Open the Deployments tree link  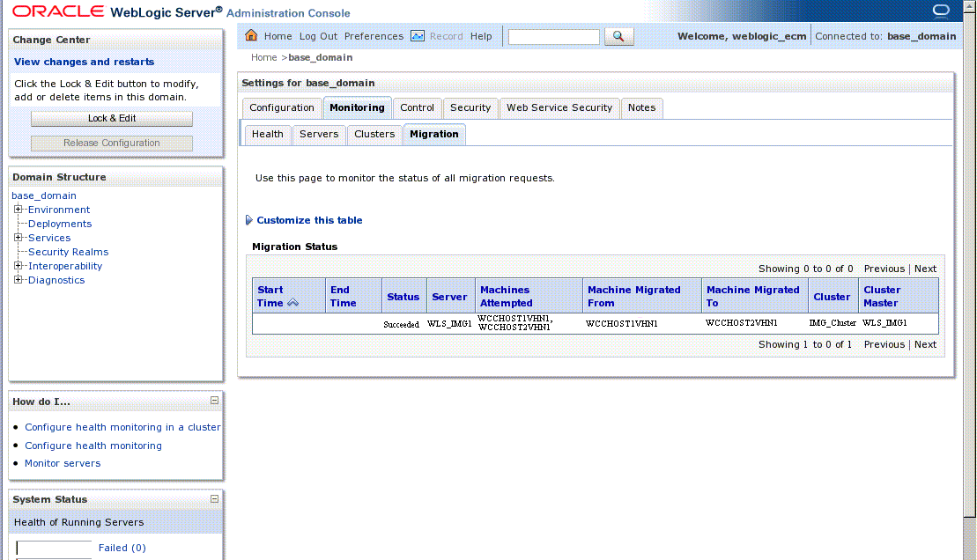point(60,224)
